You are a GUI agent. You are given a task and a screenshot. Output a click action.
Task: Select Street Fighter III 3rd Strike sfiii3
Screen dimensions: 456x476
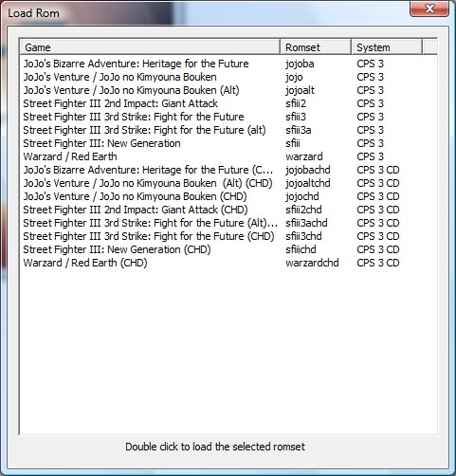[x=228, y=117]
